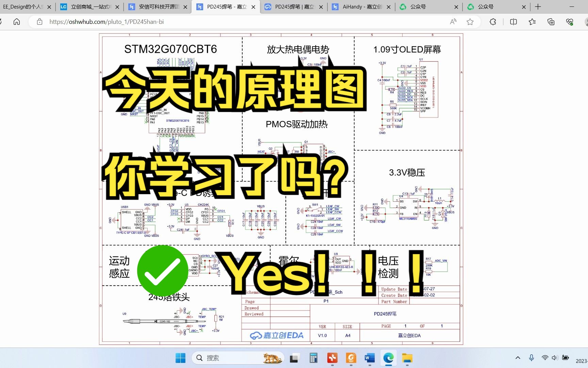The width and height of the screenshot is (588, 368).
Task: Close the AiHandy tab
Action: [389, 7]
